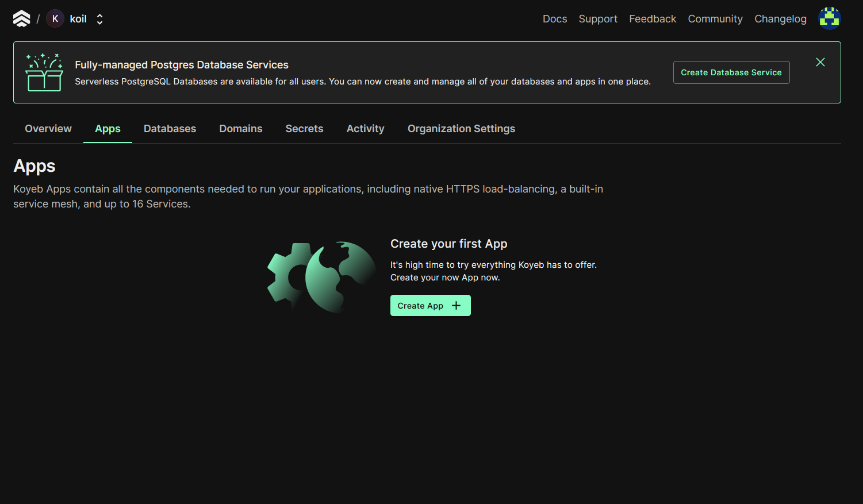Click Create Database Service button
This screenshot has height=504, width=863.
pyautogui.click(x=731, y=72)
